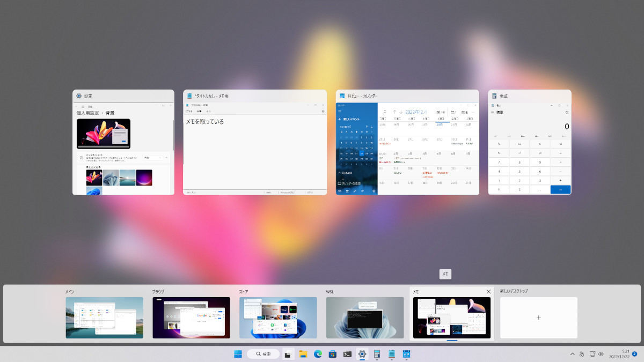Screen dimensions: 644x362
Task: Select the メモ virtual desktop thumbnail
Action: click(x=452, y=317)
